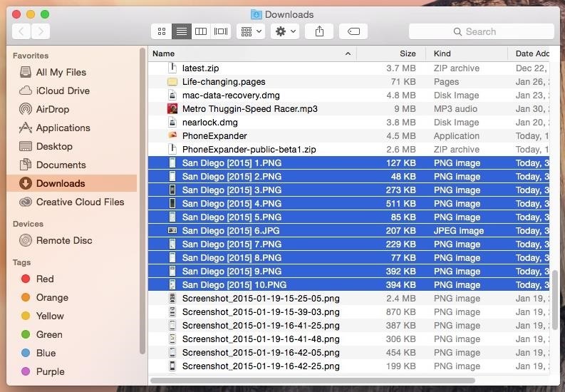This screenshot has width=565, height=392.
Task: Select Screenshot_2015-01-19-15-39-03.png
Action: (349, 312)
